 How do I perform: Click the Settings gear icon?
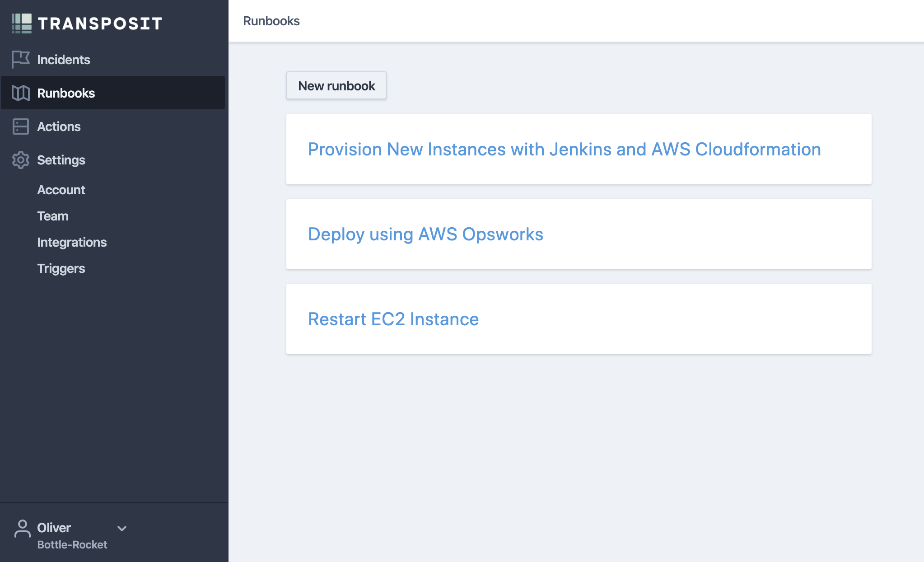point(20,160)
